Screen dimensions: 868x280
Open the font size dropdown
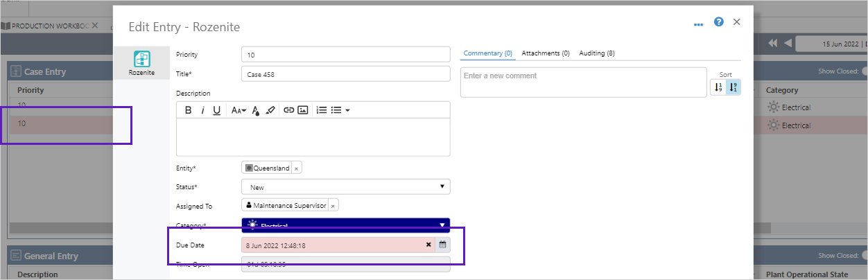click(238, 110)
